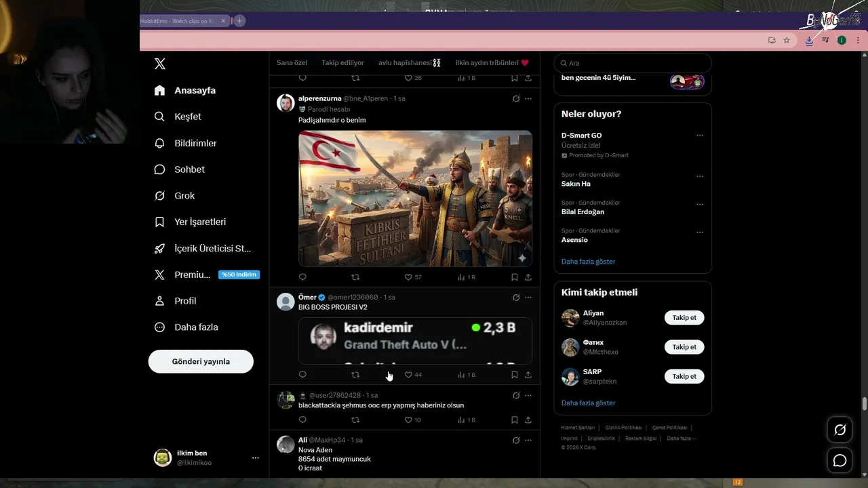Open the floating chat messages button
Image resolution: width=868 pixels, height=488 pixels.
[x=840, y=461]
